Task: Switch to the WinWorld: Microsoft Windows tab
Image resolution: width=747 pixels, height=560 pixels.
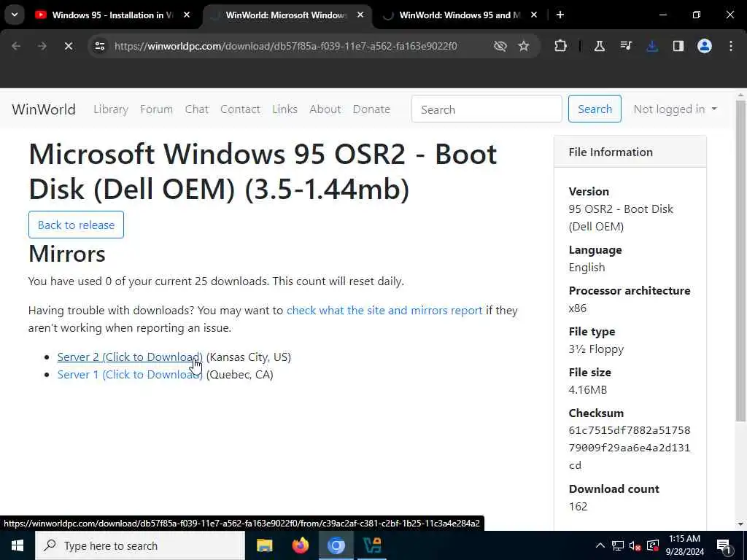Action: click(287, 15)
